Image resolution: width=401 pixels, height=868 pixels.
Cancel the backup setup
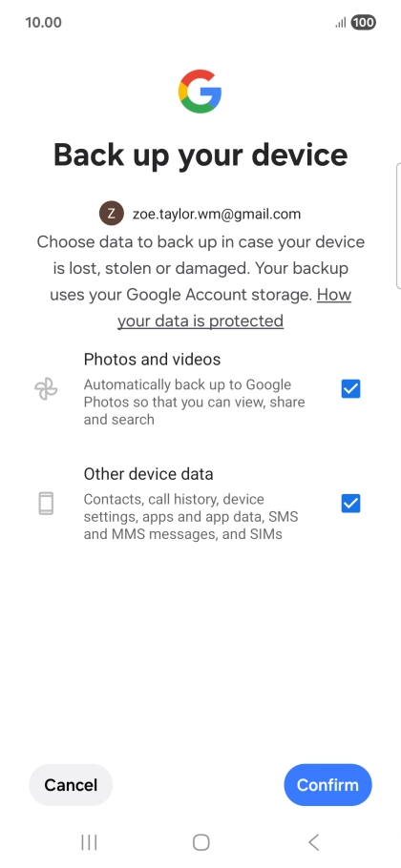click(x=71, y=785)
